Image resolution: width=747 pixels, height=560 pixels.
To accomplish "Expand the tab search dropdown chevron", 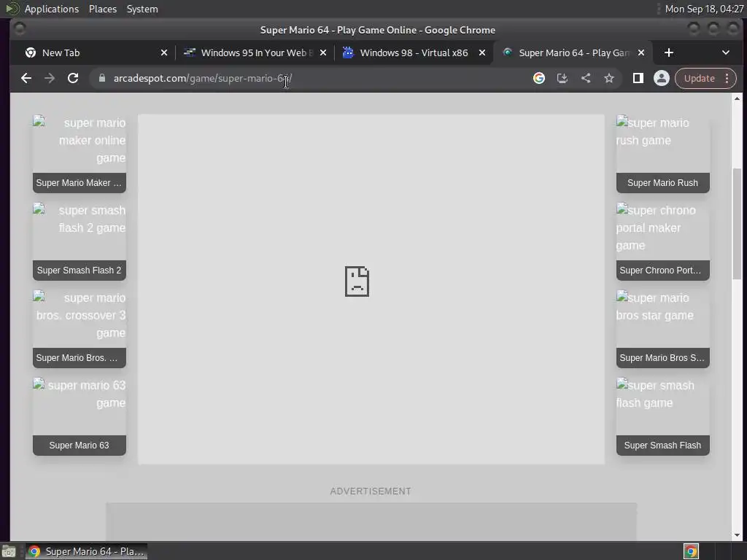I will tap(726, 52).
